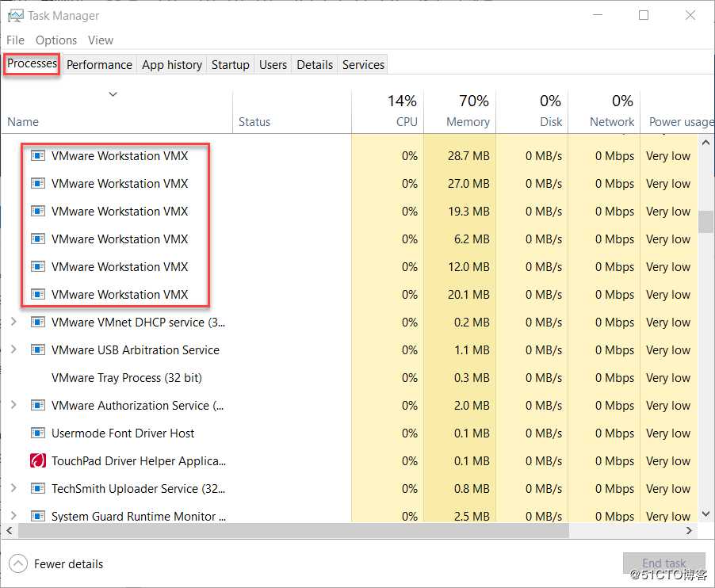This screenshot has width=715, height=588.
Task: Click the vertical scrollbar up arrow
Action: pyautogui.click(x=705, y=143)
